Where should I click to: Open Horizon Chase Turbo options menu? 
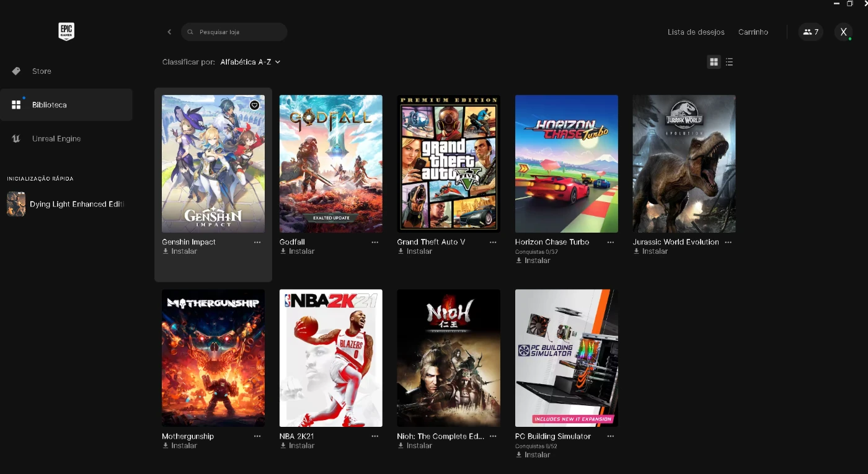coord(611,242)
